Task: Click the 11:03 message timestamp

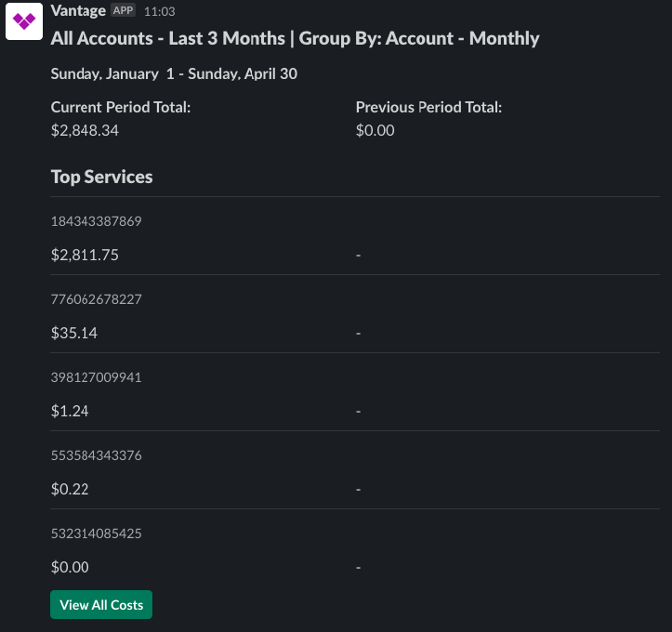Action: [x=160, y=11]
